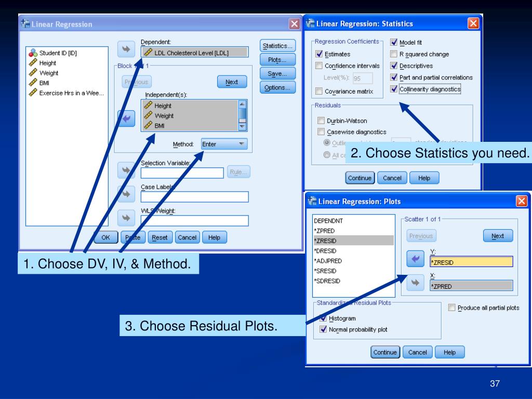Close the Linear Regression: Plots dialog
The width and height of the screenshot is (532, 399).
point(522,201)
